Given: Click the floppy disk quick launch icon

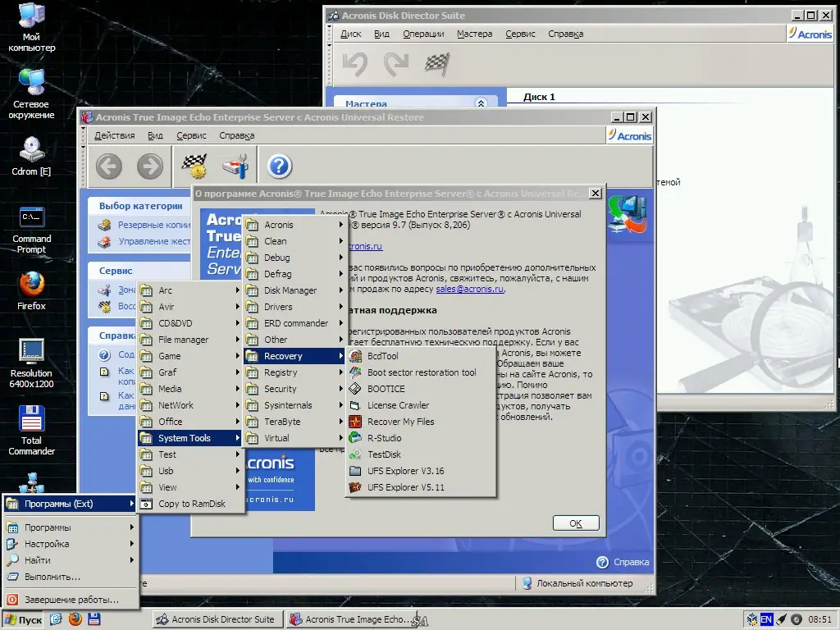Looking at the screenshot, I should pos(94,619).
